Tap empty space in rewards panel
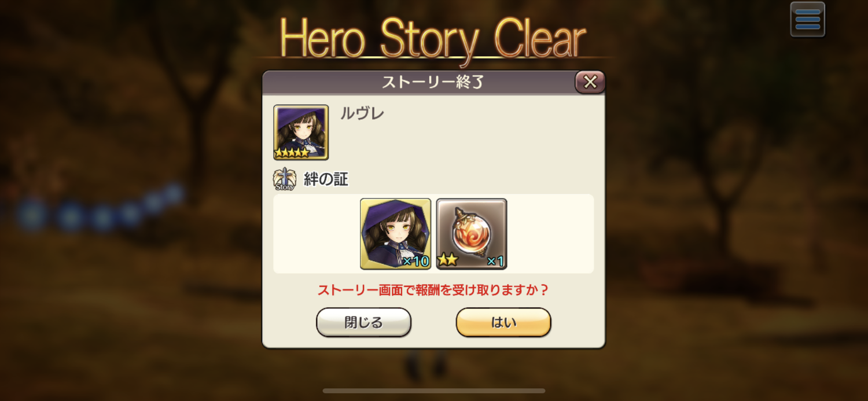This screenshot has width=868, height=401. coord(550,234)
